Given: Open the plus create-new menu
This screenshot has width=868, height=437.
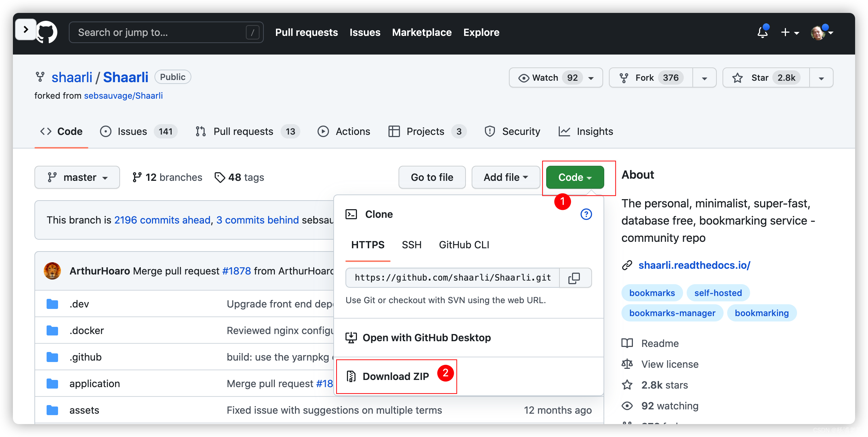Looking at the screenshot, I should (x=790, y=32).
